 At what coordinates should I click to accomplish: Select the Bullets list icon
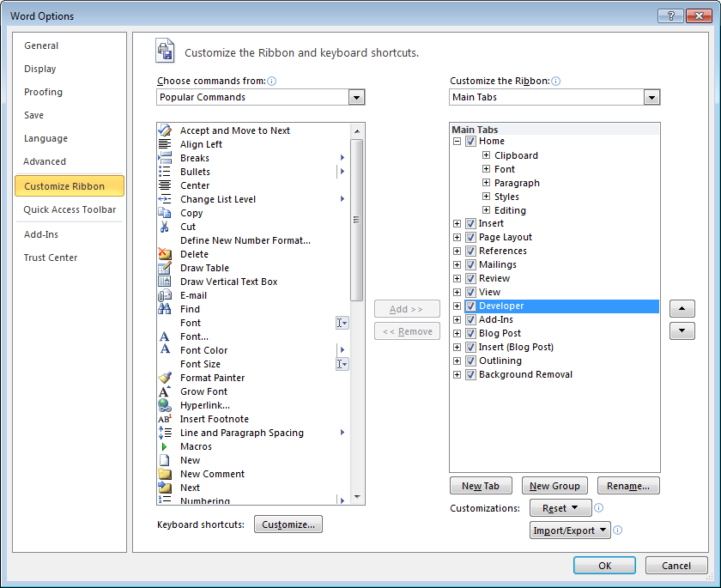pyautogui.click(x=165, y=172)
